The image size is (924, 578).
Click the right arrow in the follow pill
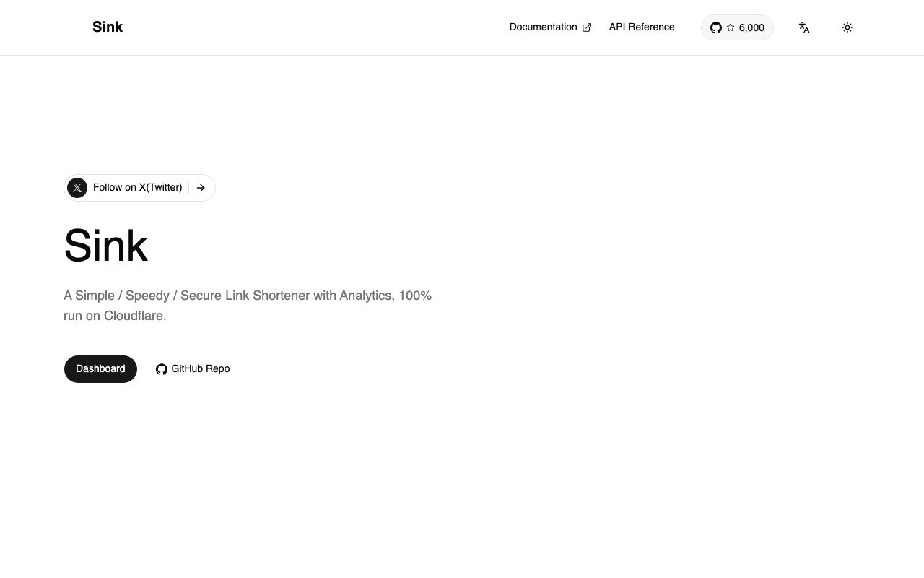(x=201, y=188)
